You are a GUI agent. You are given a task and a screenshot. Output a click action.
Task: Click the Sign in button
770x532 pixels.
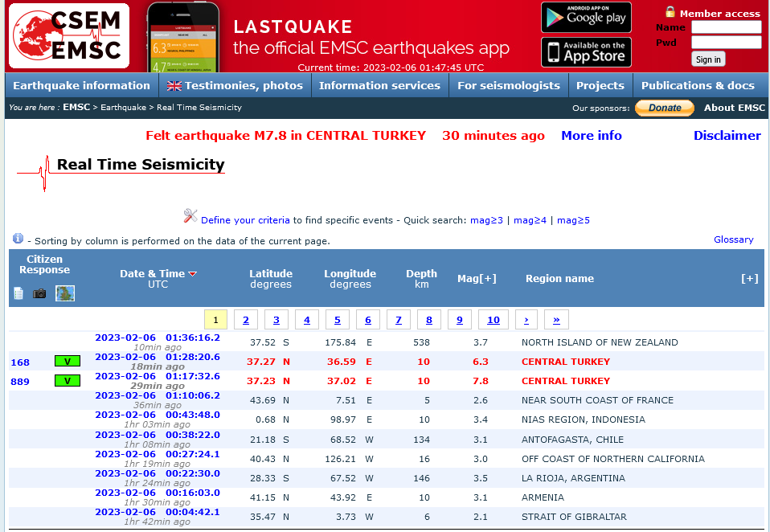[x=708, y=59]
